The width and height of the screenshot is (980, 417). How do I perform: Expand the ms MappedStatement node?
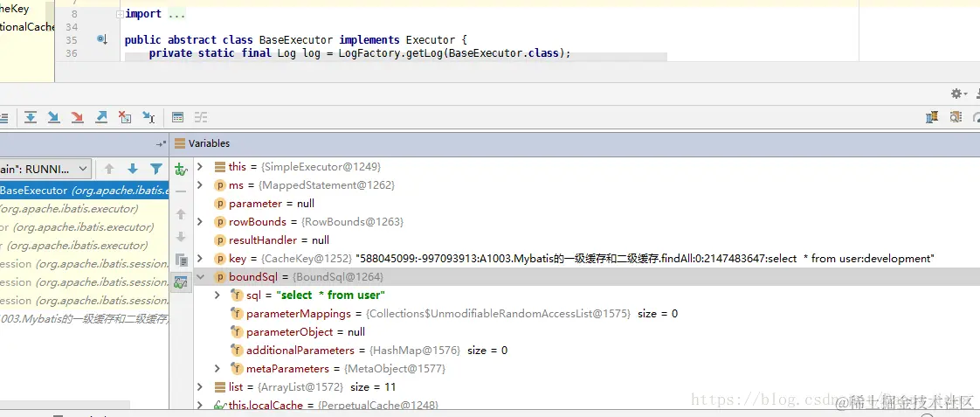(x=200, y=185)
